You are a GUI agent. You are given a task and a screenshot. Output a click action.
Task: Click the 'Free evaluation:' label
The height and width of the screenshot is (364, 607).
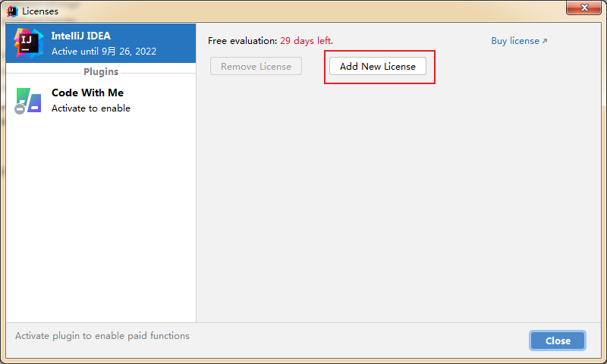pos(242,41)
